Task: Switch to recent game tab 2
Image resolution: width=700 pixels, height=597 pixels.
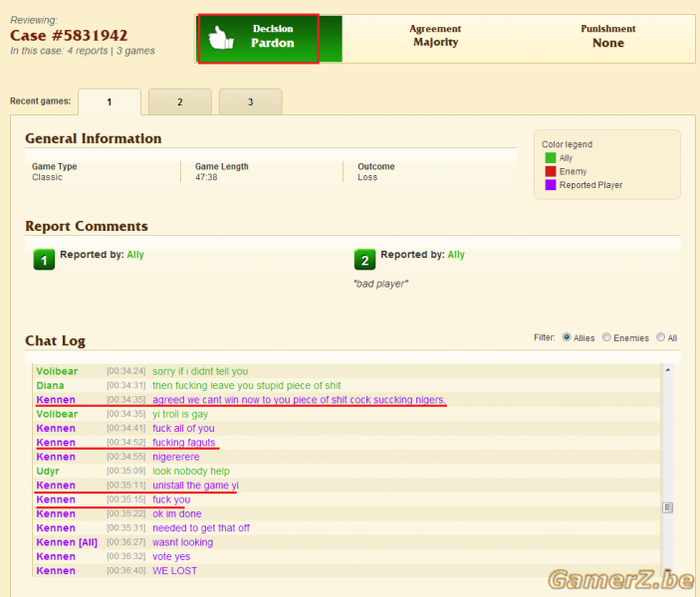Action: tap(180, 102)
